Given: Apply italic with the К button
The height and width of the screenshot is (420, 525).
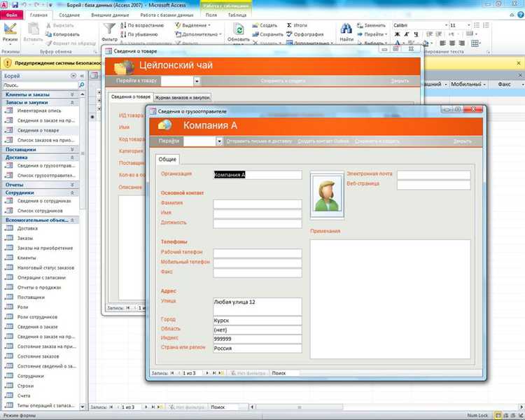Looking at the screenshot, I should [x=407, y=34].
